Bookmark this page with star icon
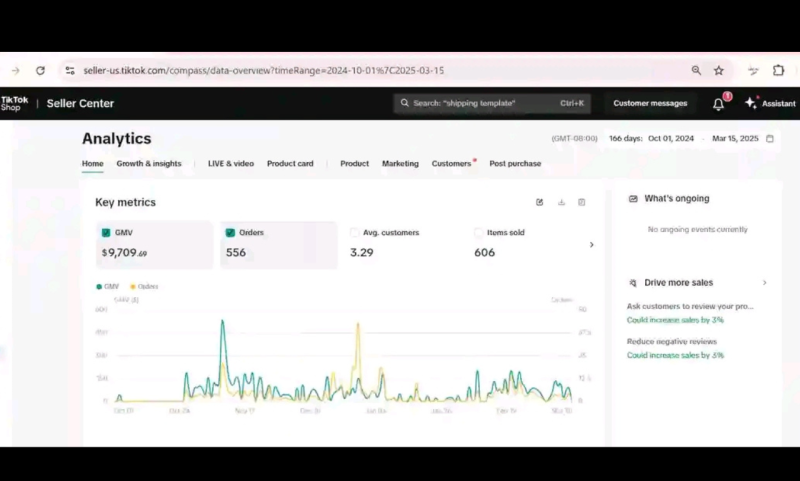Image resolution: width=800 pixels, height=481 pixels. point(718,71)
